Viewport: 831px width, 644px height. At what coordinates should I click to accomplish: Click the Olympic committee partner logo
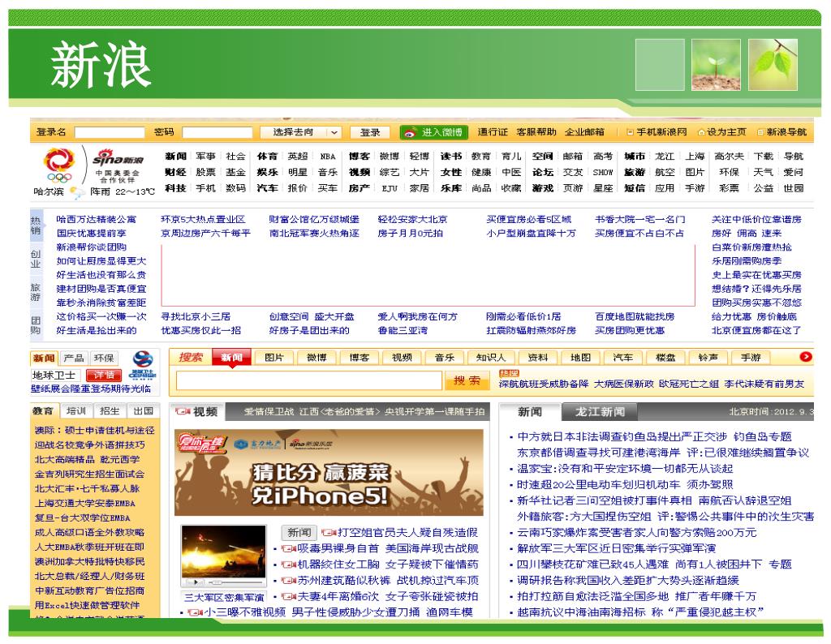[59, 165]
